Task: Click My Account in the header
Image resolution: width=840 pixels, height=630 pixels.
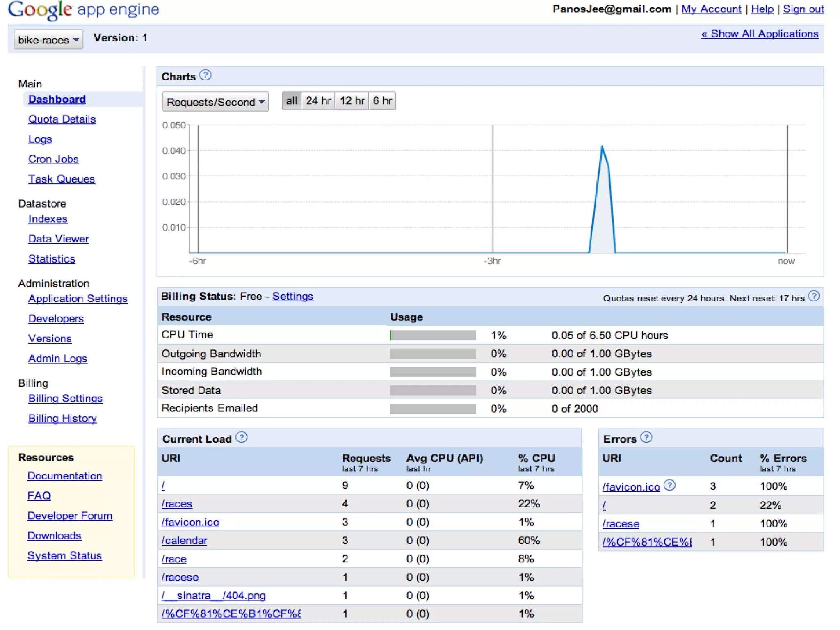Action: click(711, 9)
